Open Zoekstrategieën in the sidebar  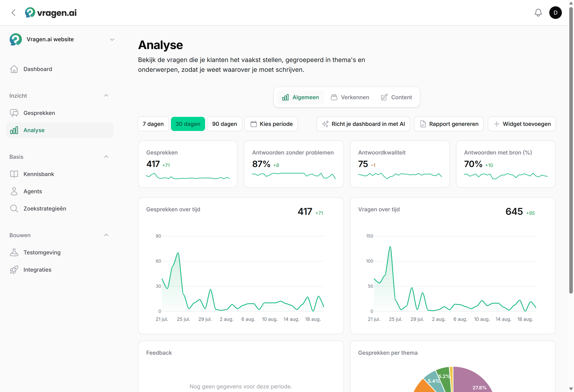pyautogui.click(x=60, y=209)
